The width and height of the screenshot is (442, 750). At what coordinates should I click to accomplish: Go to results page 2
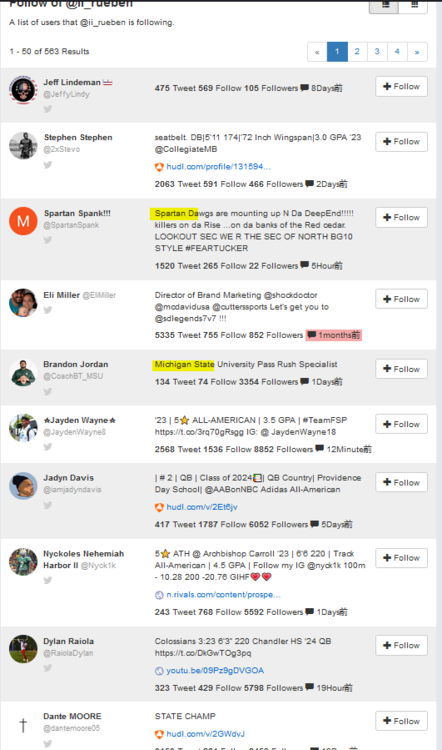pyautogui.click(x=357, y=52)
